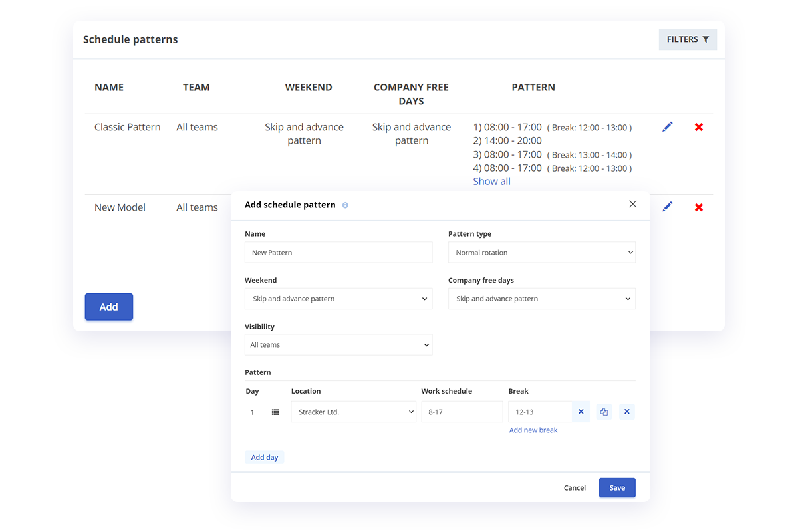Click Show all pattern link
Screen dimensions: 798x532
click(x=491, y=182)
